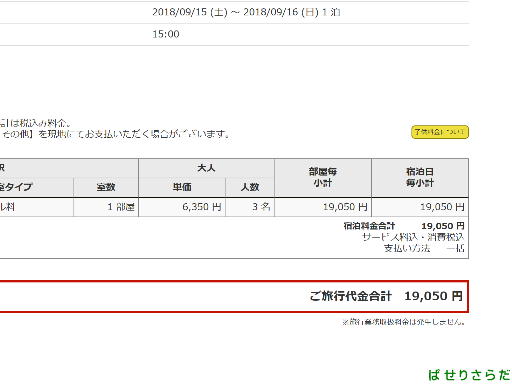Screen dimensions: 512x384
Task: Click the unit price 6,350 円 cell
Action: pos(182,207)
